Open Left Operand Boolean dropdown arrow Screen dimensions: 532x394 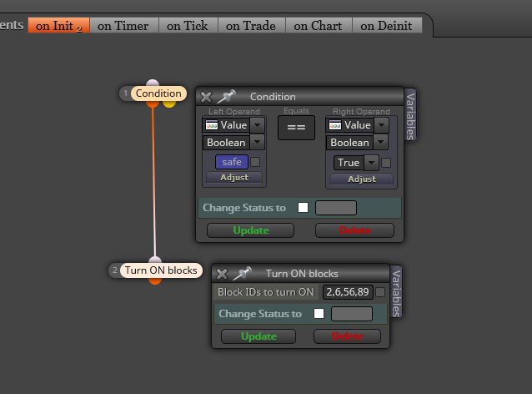257,142
